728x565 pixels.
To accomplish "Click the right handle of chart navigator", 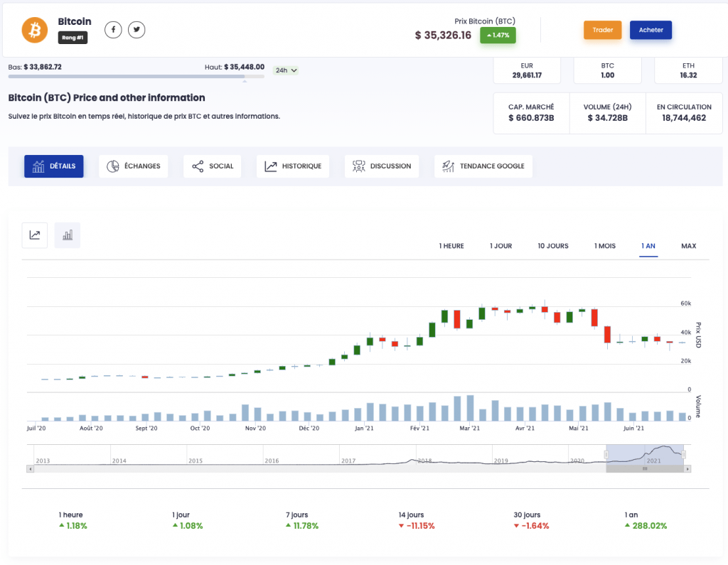I will [x=683, y=454].
